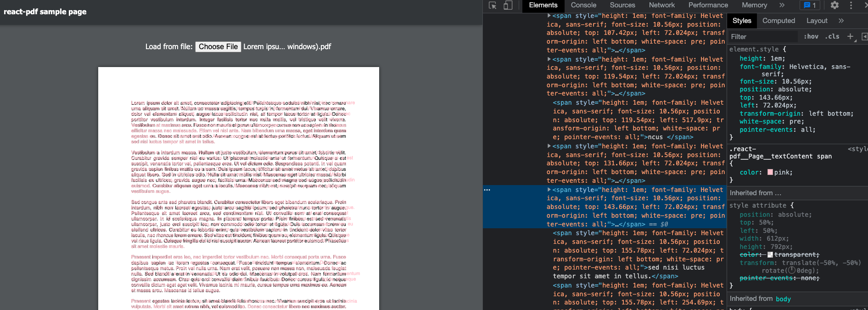Switch to the Network tab
This screenshot has height=310, width=868.
[x=661, y=6]
